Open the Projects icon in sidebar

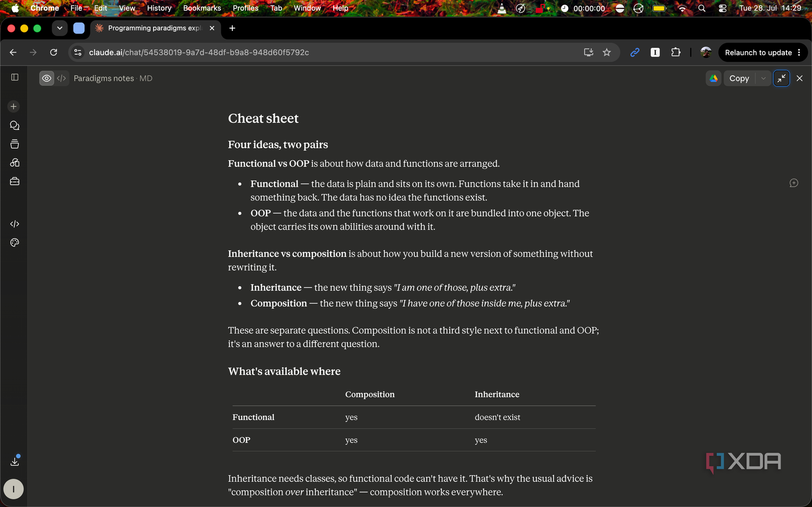14,144
